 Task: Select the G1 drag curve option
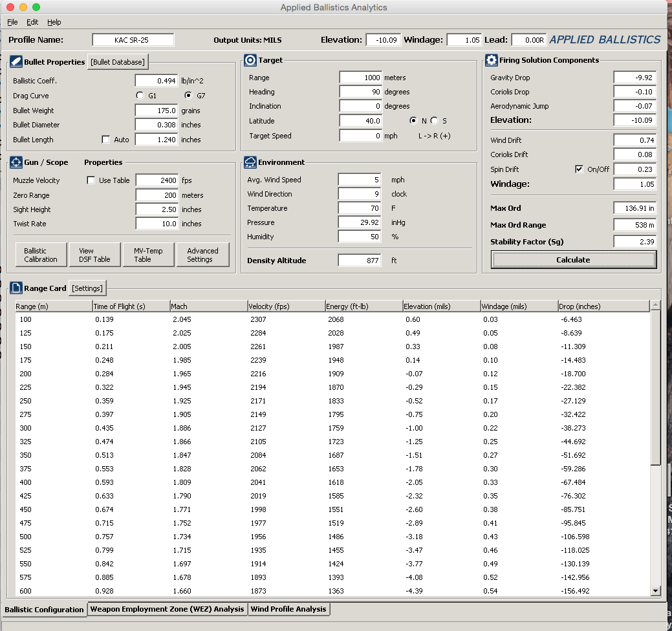(140, 95)
